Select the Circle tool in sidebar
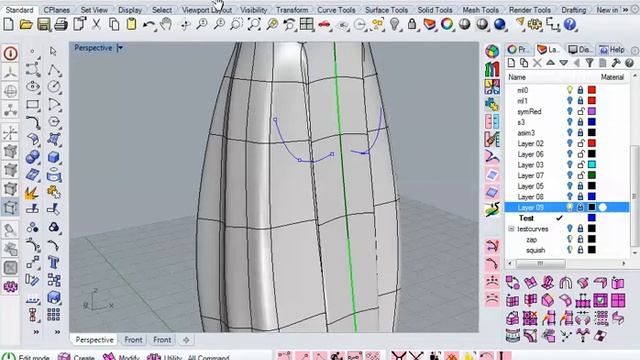 click(x=54, y=86)
